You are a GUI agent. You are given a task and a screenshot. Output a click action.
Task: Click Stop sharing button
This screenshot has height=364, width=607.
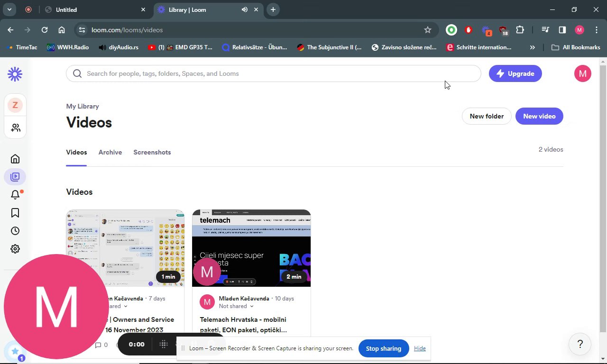[x=384, y=348]
